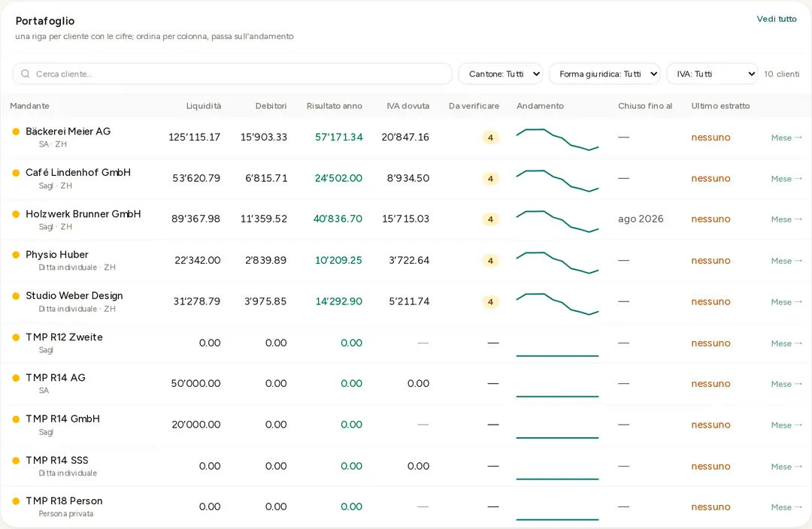Click the Da verificare badge for Bäckerei Meier AG
The height and width of the screenshot is (529, 812).
(490, 138)
